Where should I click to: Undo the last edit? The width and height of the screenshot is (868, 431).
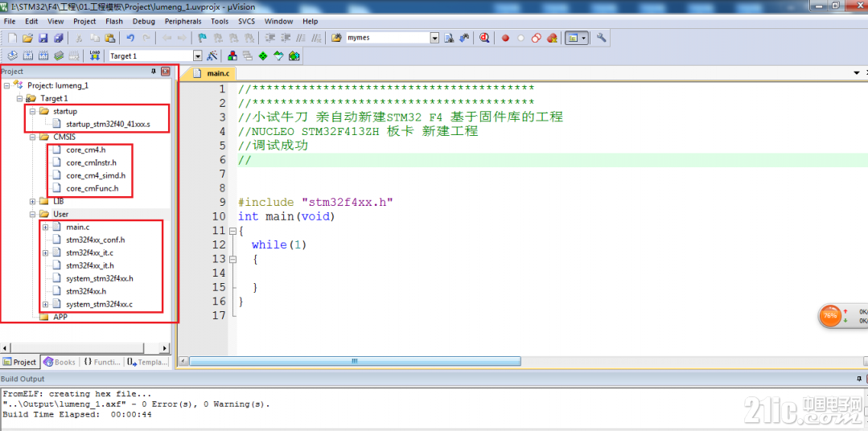click(x=130, y=38)
